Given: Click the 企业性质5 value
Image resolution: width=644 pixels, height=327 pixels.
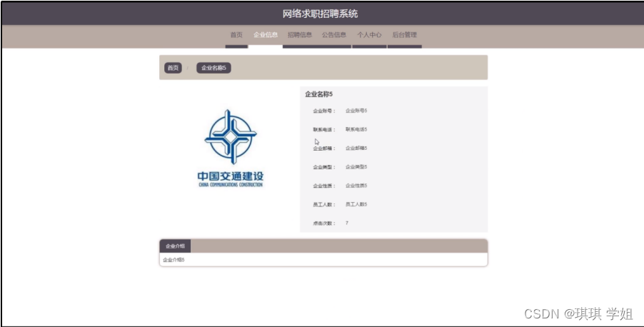Looking at the screenshot, I should tap(356, 186).
